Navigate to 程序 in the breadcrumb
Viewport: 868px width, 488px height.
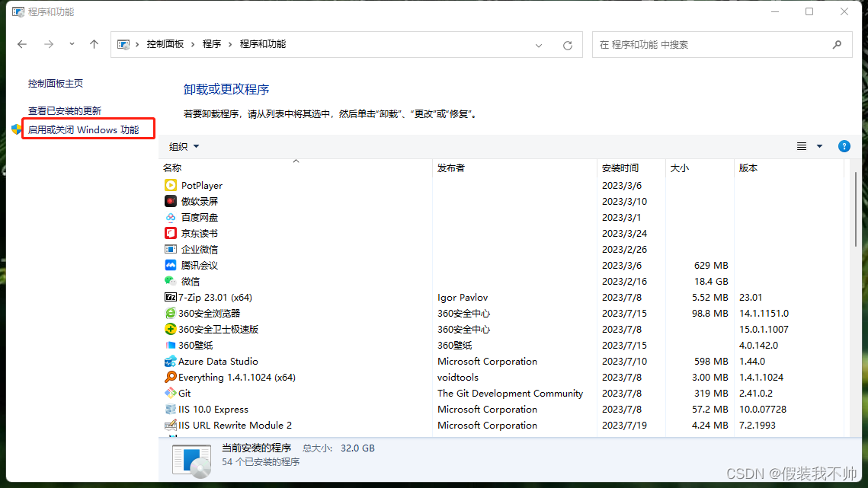[x=213, y=44]
